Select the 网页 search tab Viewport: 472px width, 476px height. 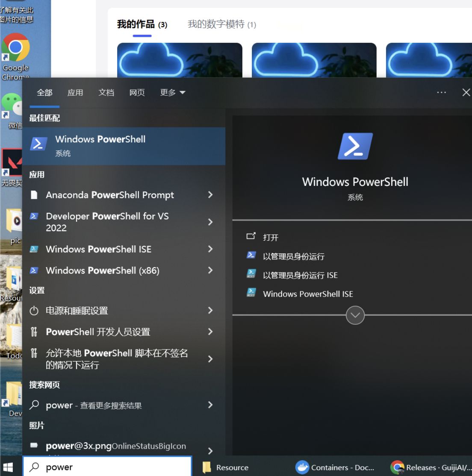coord(137,92)
